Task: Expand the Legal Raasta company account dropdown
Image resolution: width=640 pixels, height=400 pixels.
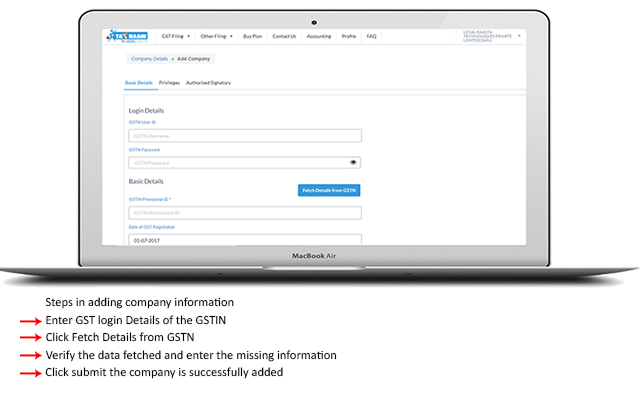Action: click(x=491, y=36)
